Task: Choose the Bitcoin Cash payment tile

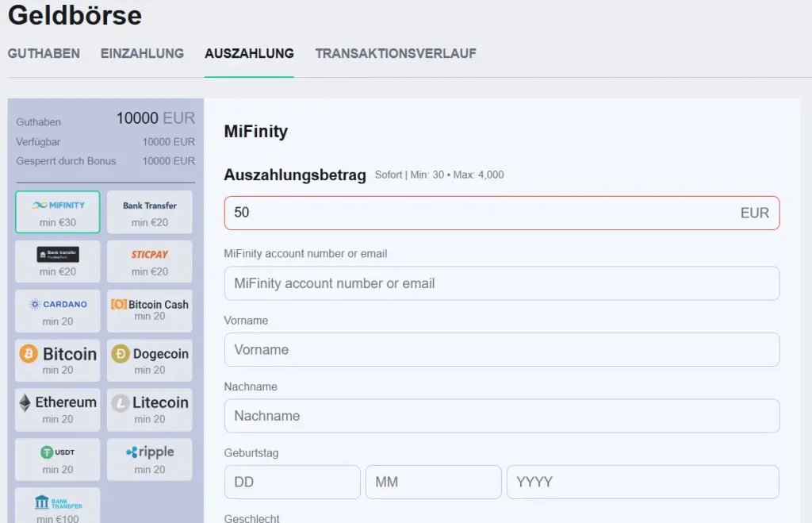Action: [x=150, y=311]
